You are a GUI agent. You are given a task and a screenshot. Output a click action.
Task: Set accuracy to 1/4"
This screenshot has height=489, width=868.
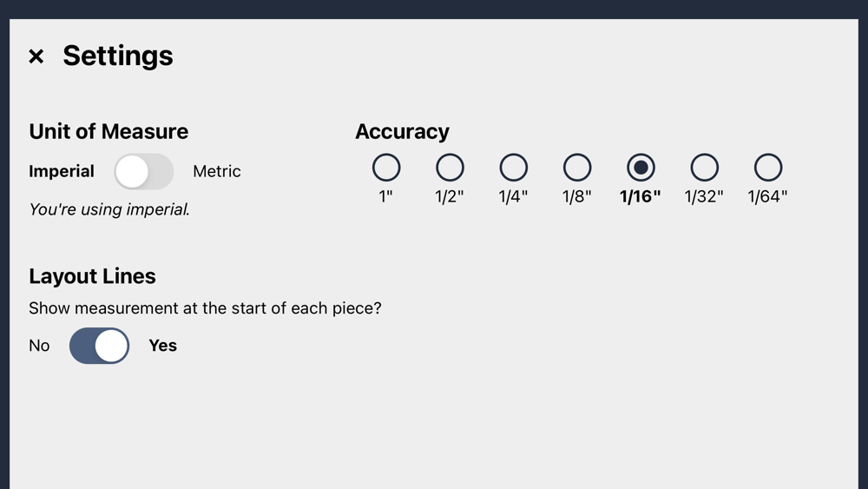(x=513, y=167)
